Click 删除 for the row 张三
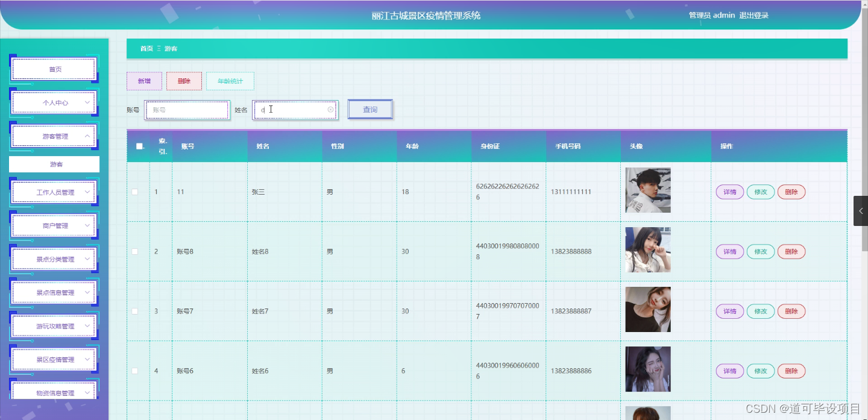868x420 pixels. pyautogui.click(x=791, y=192)
